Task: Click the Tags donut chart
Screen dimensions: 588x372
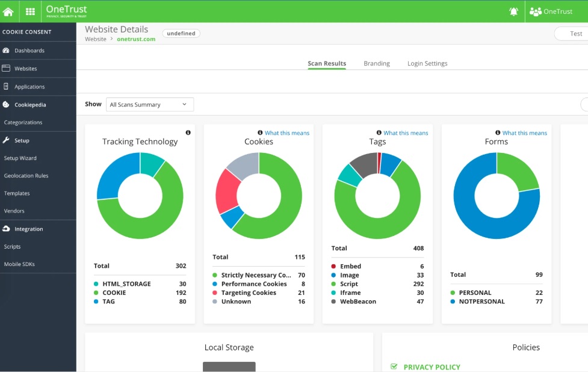Action: pos(377,196)
